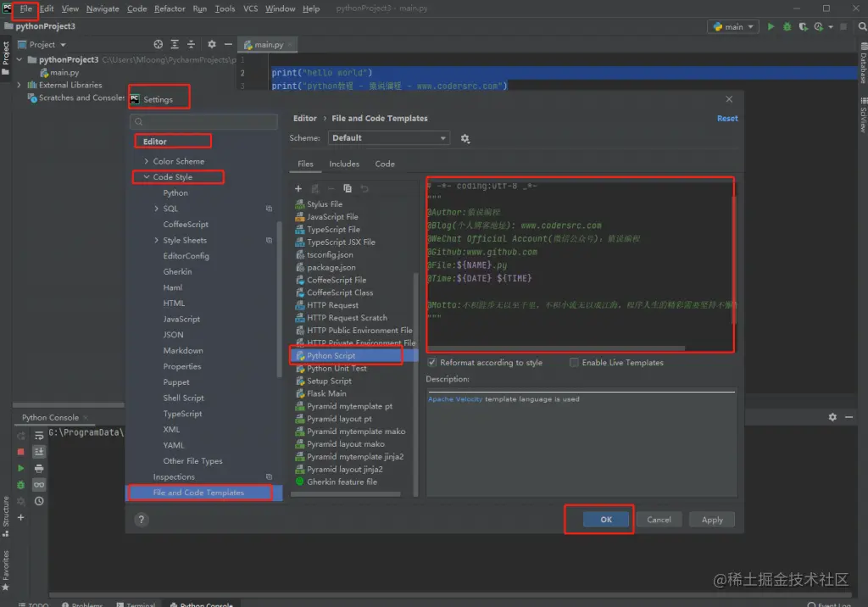868x607 pixels.
Task: Click the template list vertical scrollbar
Action: tap(415, 384)
